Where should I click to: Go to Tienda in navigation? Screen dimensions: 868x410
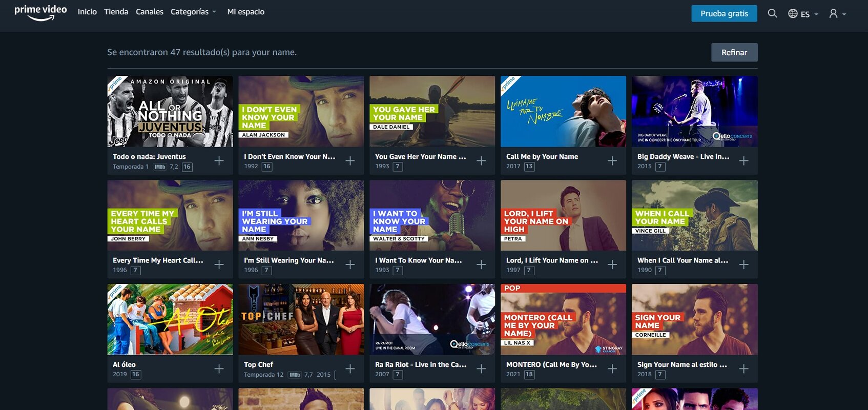(x=116, y=12)
